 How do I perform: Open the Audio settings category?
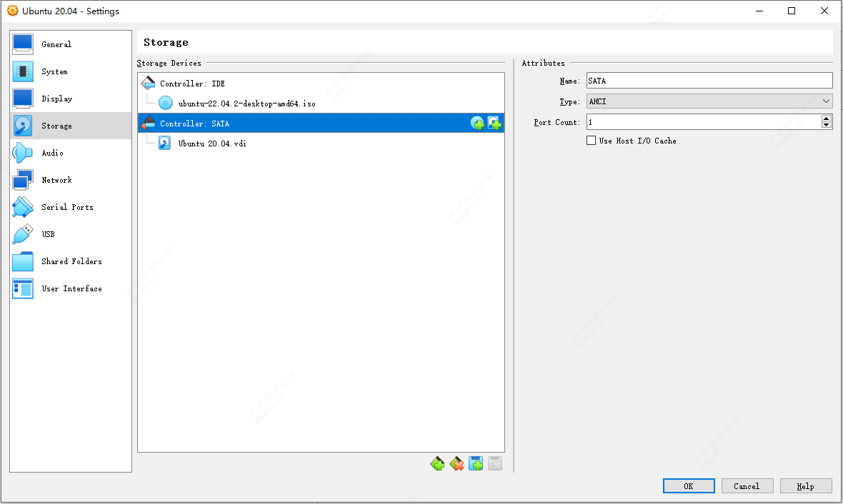[71, 153]
